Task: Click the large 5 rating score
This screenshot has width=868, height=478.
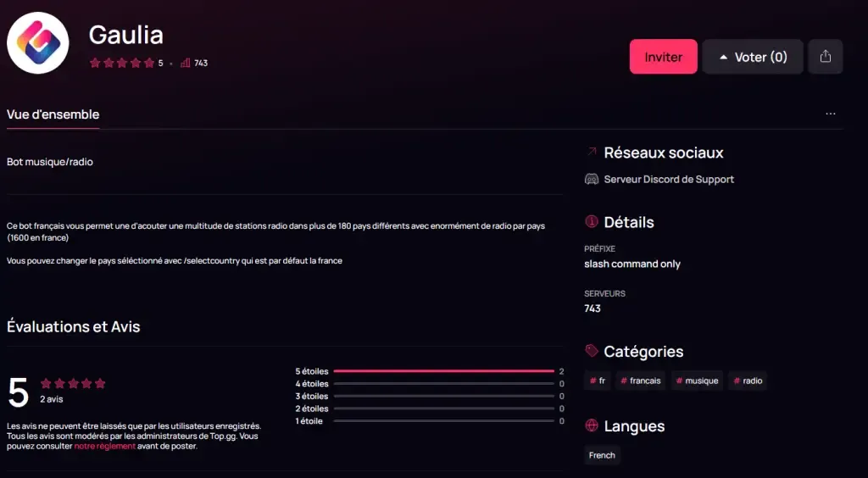Action: 18,392
